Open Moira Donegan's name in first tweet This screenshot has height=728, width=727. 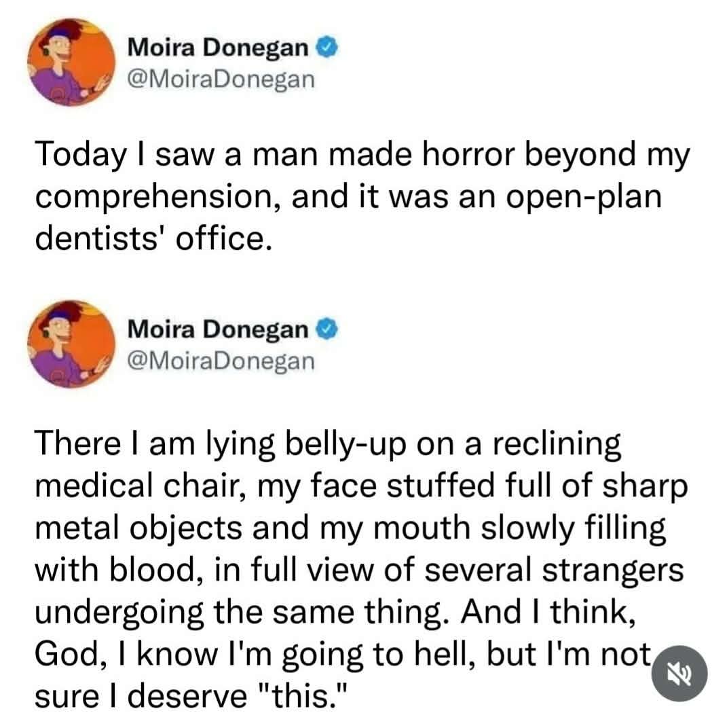point(218,48)
